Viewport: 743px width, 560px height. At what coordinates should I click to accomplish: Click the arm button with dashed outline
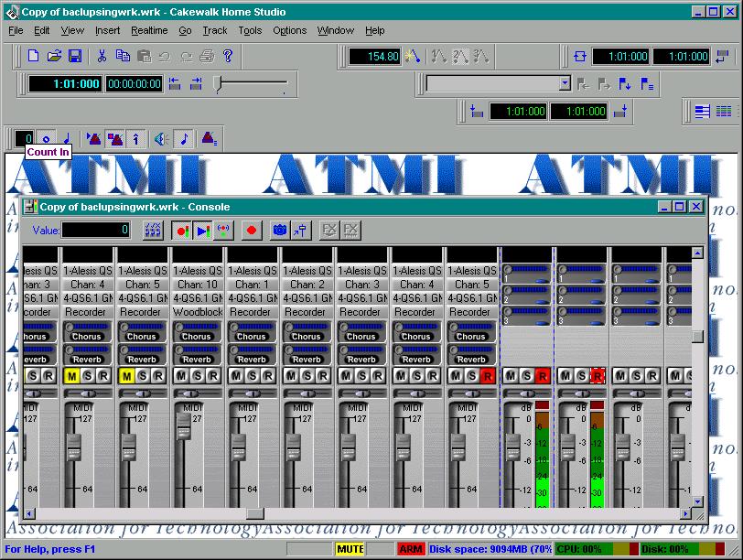tap(598, 376)
